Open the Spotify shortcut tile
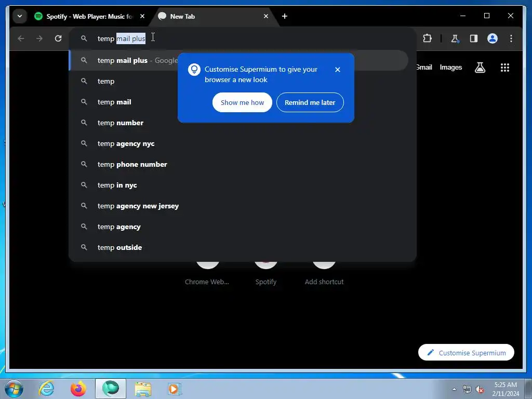The width and height of the screenshot is (532, 399). click(266, 274)
